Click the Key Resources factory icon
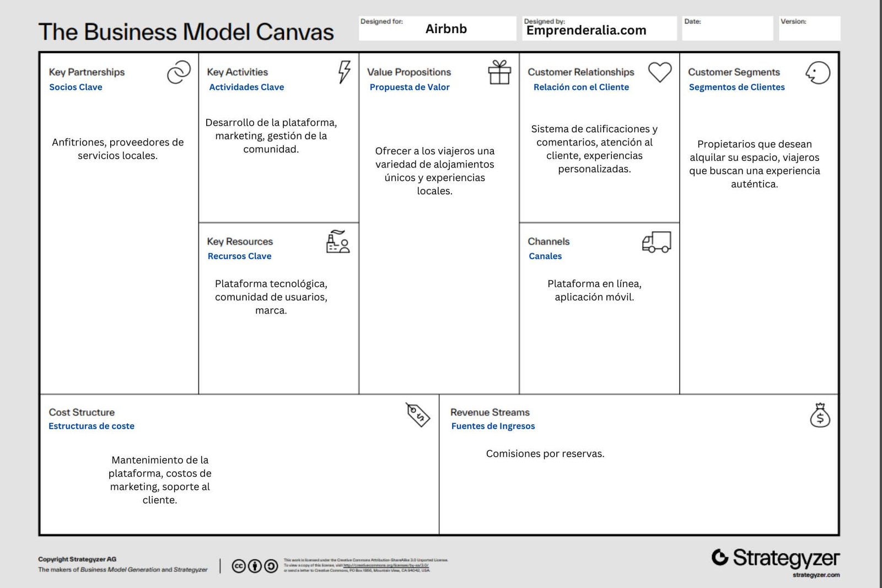This screenshot has height=588, width=882. pyautogui.click(x=338, y=241)
